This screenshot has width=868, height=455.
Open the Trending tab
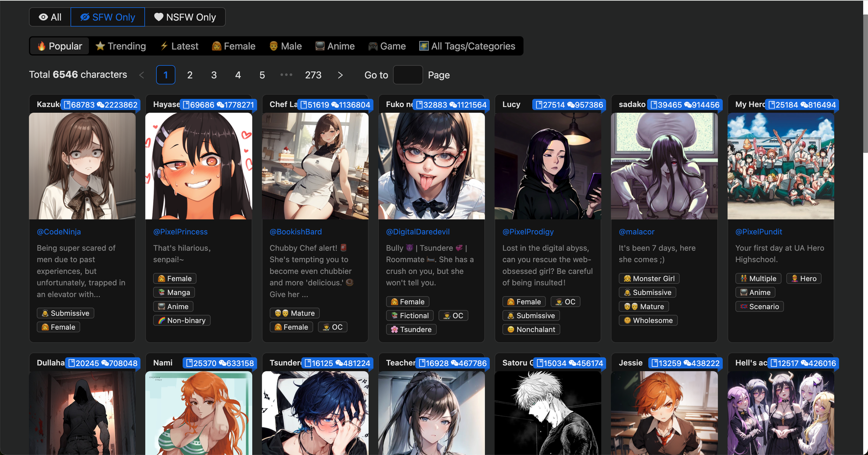(x=121, y=46)
